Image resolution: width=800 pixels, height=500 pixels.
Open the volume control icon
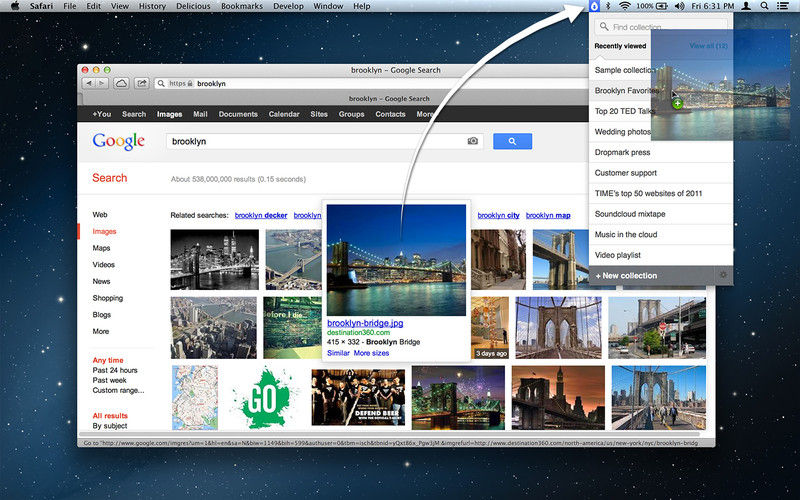pyautogui.click(x=679, y=6)
